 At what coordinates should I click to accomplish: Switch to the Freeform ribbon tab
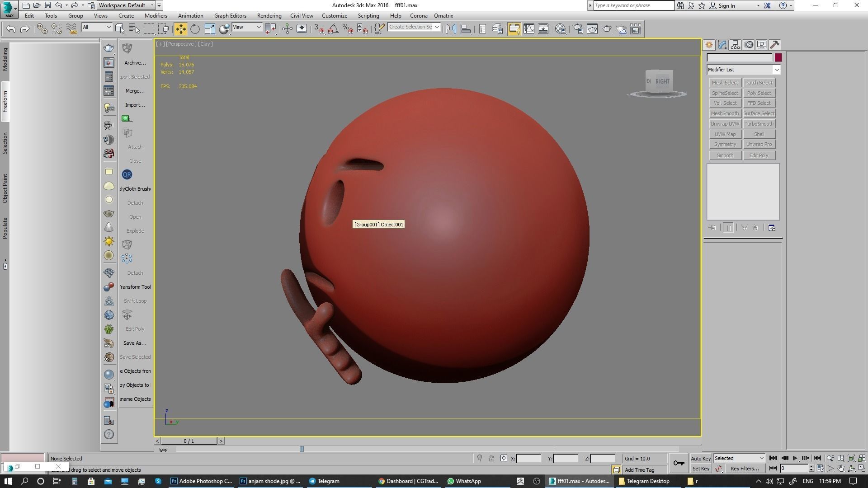pos(5,102)
